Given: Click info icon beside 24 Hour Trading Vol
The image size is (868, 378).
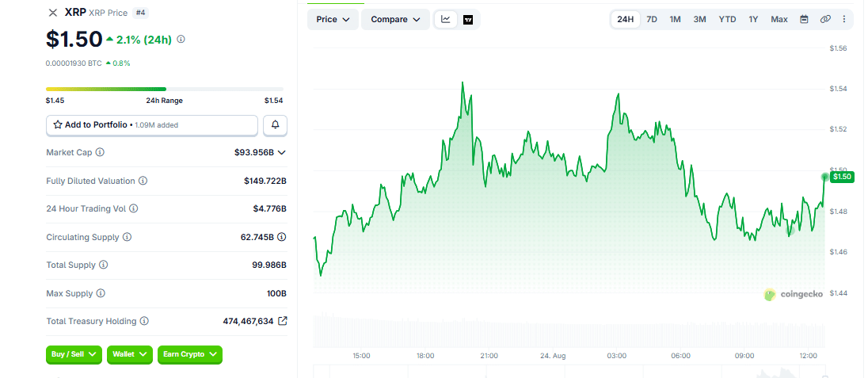Looking at the screenshot, I should 133,209.
